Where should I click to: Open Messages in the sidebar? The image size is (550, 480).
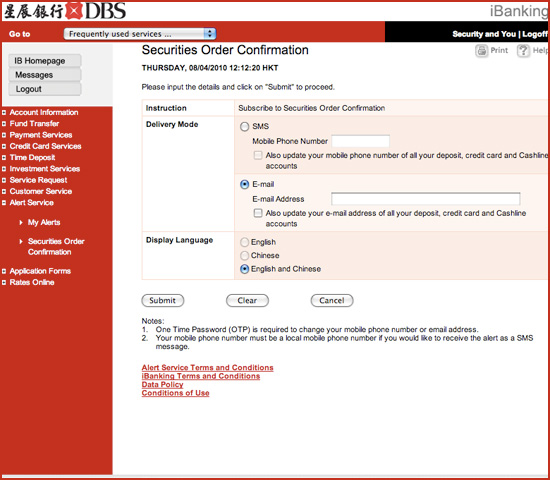click(x=45, y=75)
